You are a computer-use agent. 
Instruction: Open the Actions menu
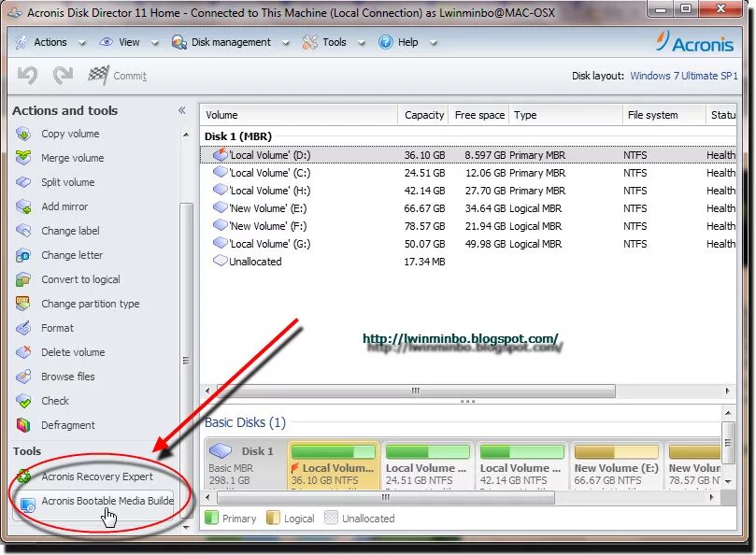click(50, 42)
